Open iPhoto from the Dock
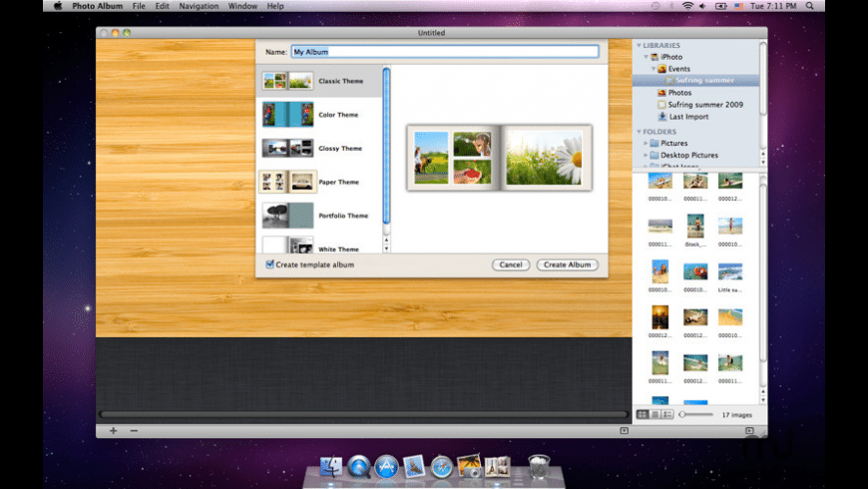This screenshot has height=489, width=868. (x=470, y=466)
